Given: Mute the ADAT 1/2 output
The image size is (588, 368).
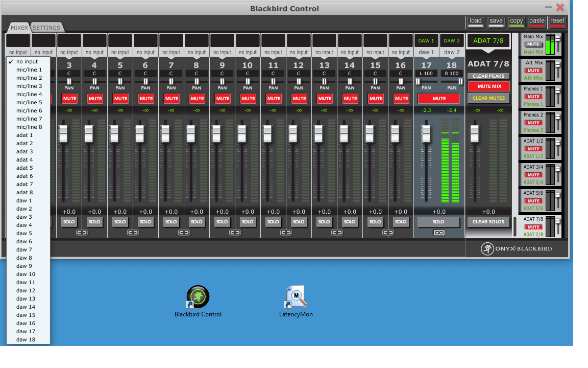Looking at the screenshot, I should coord(533,149).
